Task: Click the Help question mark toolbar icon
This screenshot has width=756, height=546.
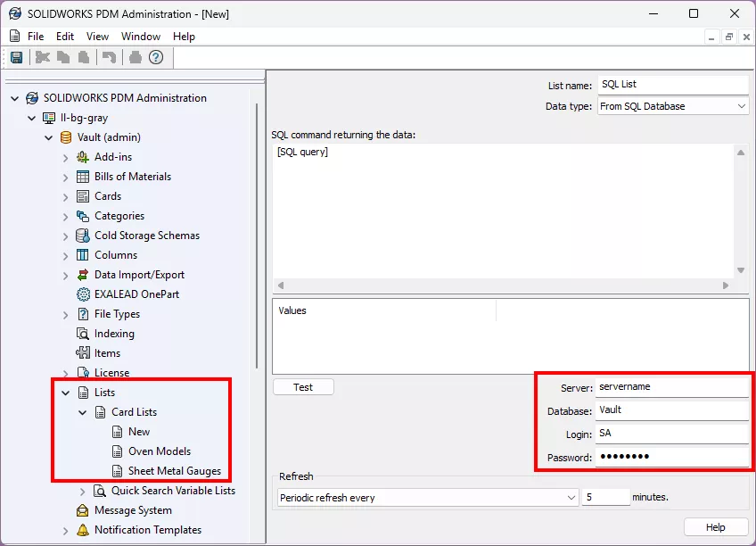Action: pos(156,57)
